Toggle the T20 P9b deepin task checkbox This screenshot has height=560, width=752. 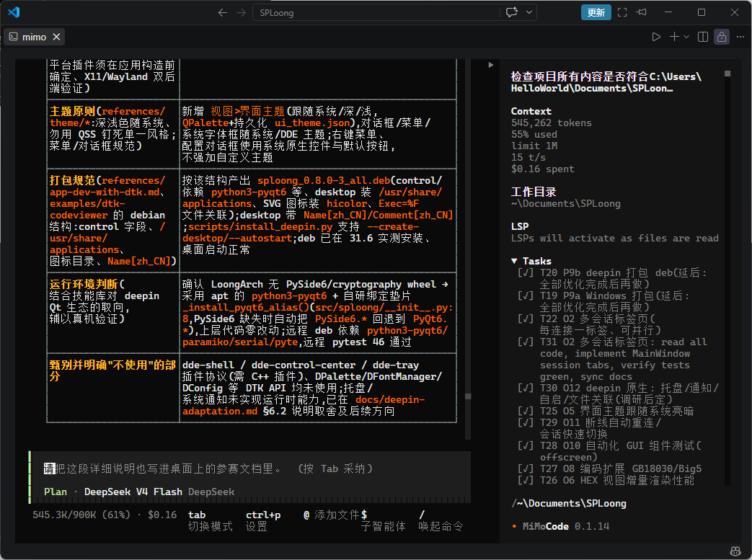click(526, 273)
